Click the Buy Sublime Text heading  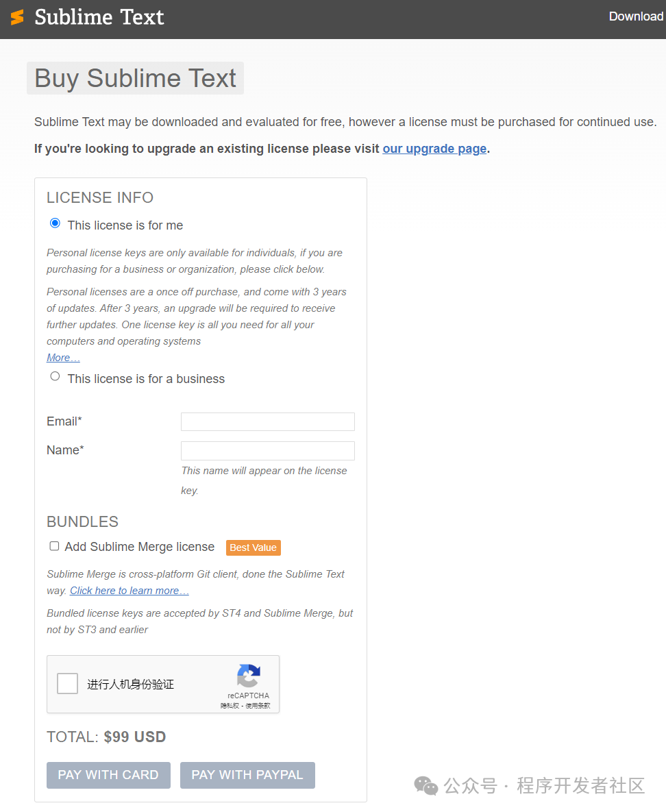click(x=135, y=78)
